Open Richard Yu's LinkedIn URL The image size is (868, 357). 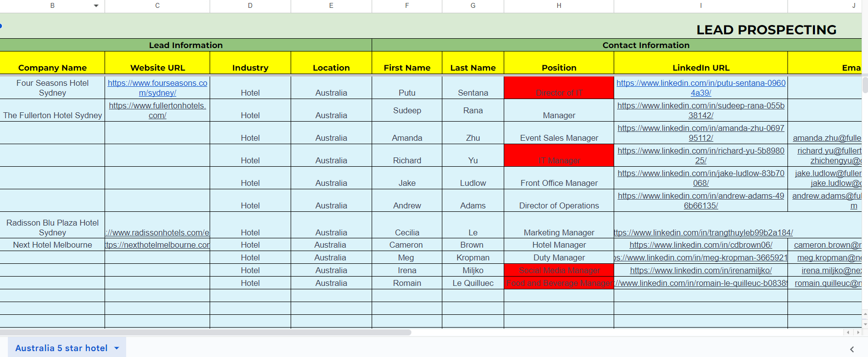point(701,155)
